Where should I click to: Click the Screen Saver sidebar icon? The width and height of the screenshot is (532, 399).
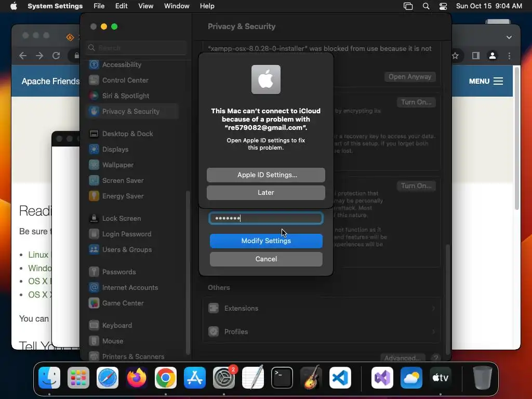[x=94, y=180]
